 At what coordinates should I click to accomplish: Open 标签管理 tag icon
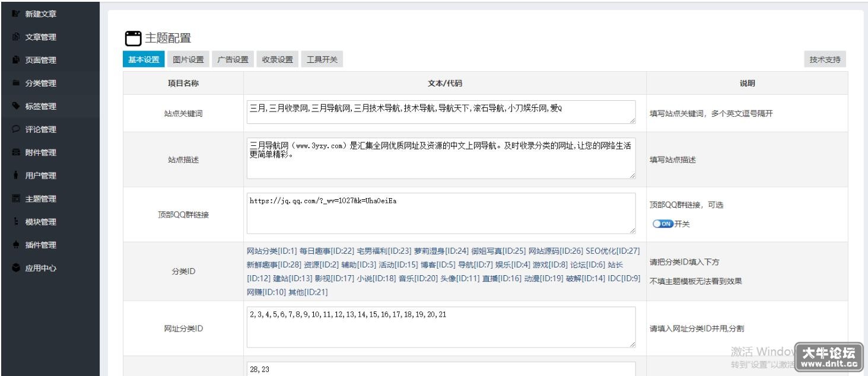tap(15, 106)
